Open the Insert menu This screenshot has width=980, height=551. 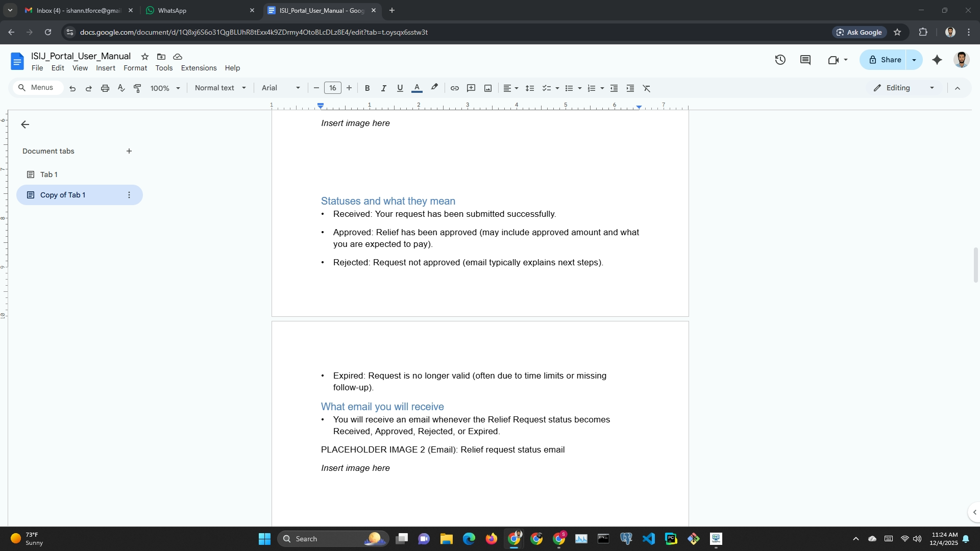pos(105,68)
